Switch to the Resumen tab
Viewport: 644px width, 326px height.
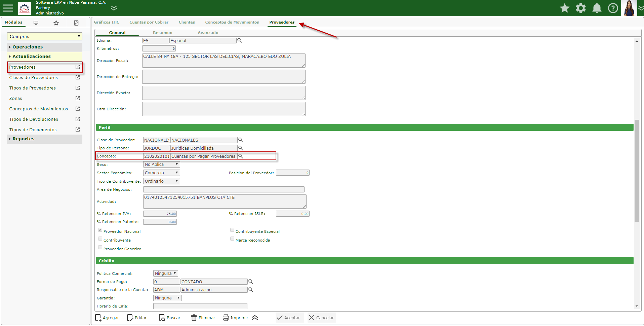point(162,33)
